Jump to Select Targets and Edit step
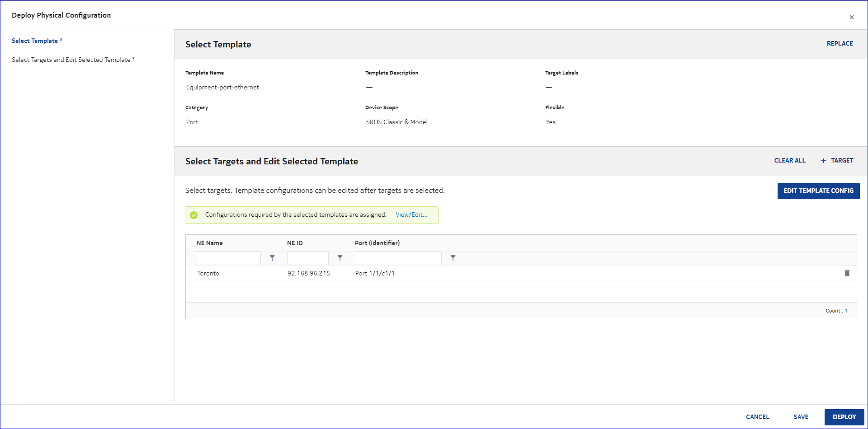 pyautogui.click(x=71, y=60)
